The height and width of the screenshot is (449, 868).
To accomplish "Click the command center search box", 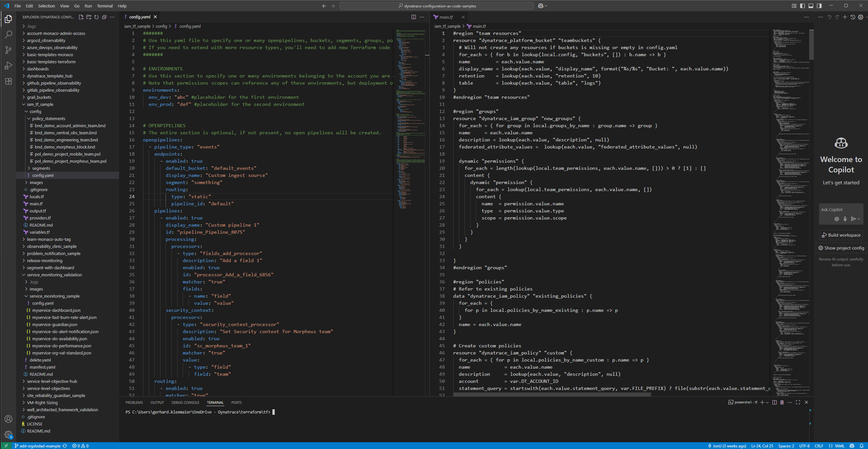I will tap(436, 6).
